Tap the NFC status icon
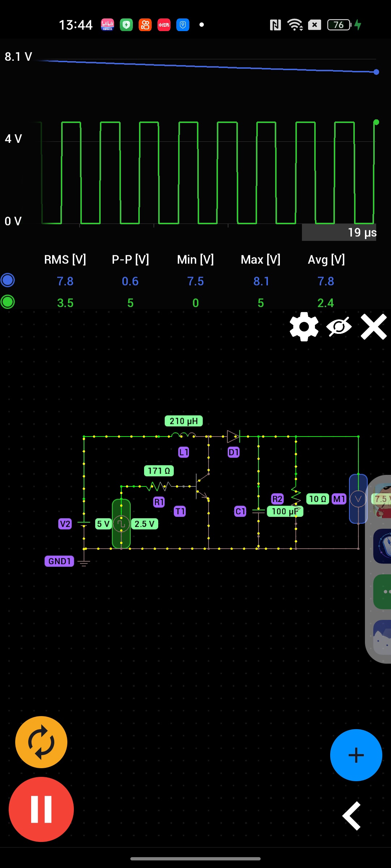391x868 pixels. point(276,25)
